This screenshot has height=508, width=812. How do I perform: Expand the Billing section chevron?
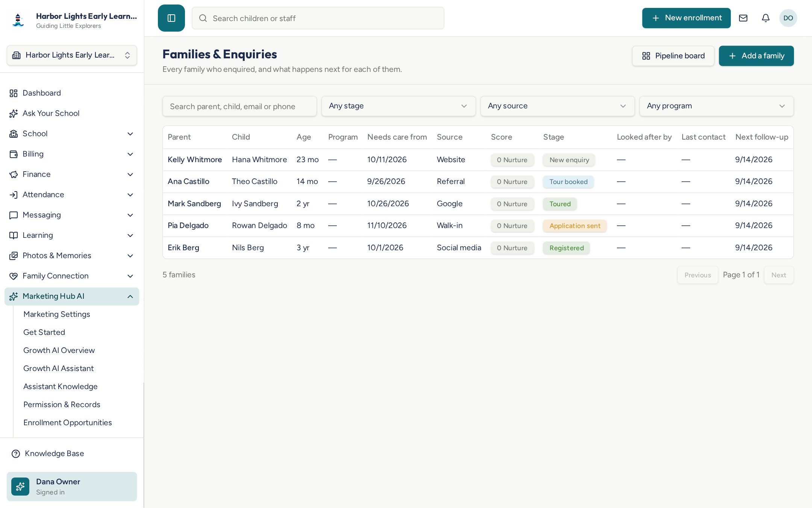pos(130,154)
